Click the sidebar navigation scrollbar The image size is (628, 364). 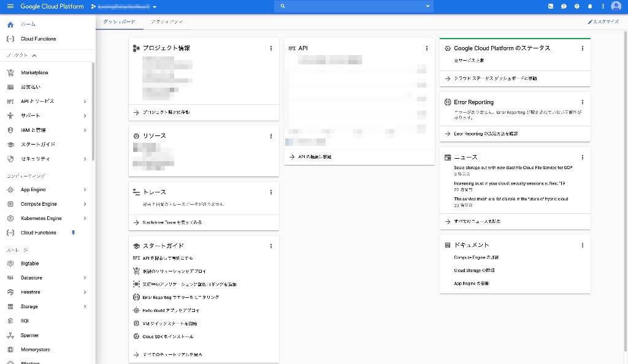click(x=93, y=110)
